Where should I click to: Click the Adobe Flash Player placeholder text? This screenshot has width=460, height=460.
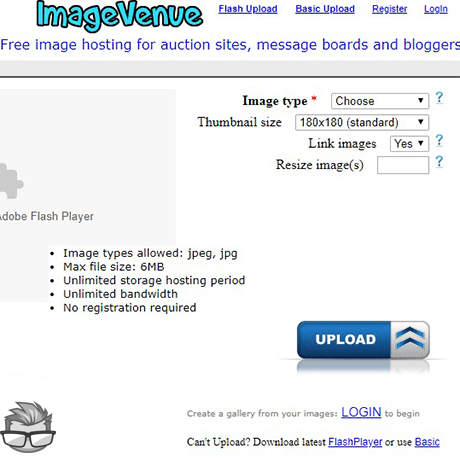tap(47, 216)
